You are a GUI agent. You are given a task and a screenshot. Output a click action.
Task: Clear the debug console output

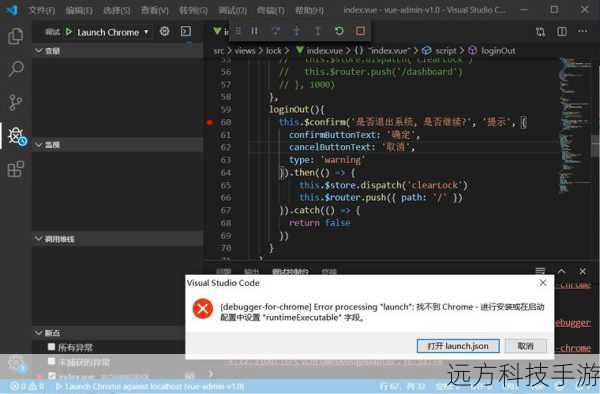540,271
